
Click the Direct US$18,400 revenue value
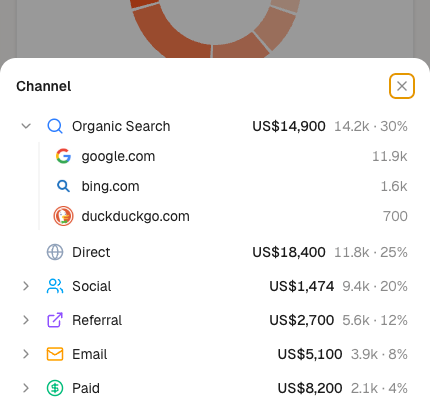pos(289,252)
